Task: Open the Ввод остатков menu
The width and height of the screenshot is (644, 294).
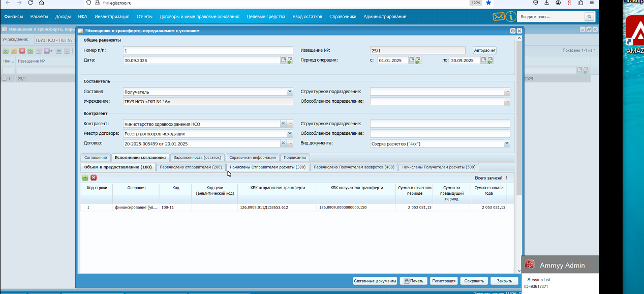Action: (308, 17)
